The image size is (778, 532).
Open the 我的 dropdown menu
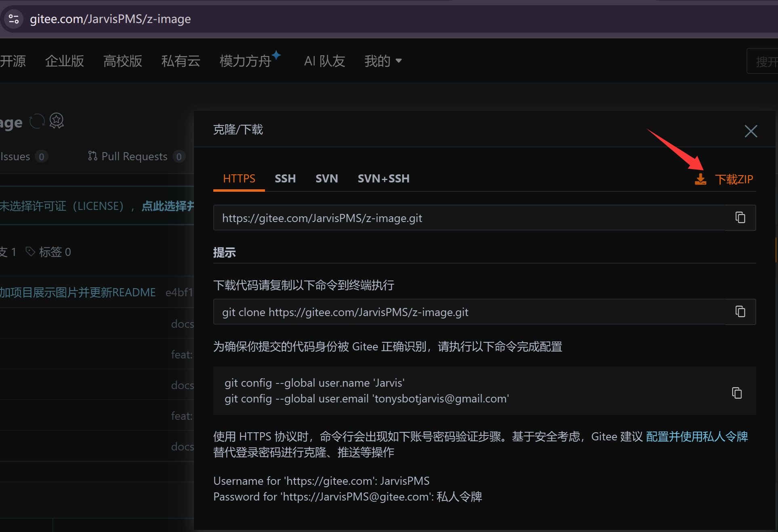tap(383, 61)
